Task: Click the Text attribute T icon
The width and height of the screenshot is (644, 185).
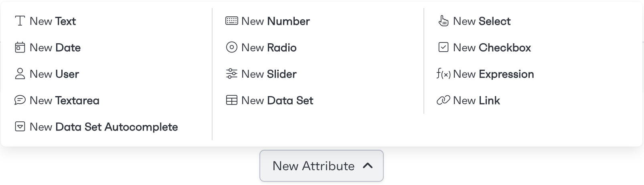Action: [x=20, y=21]
